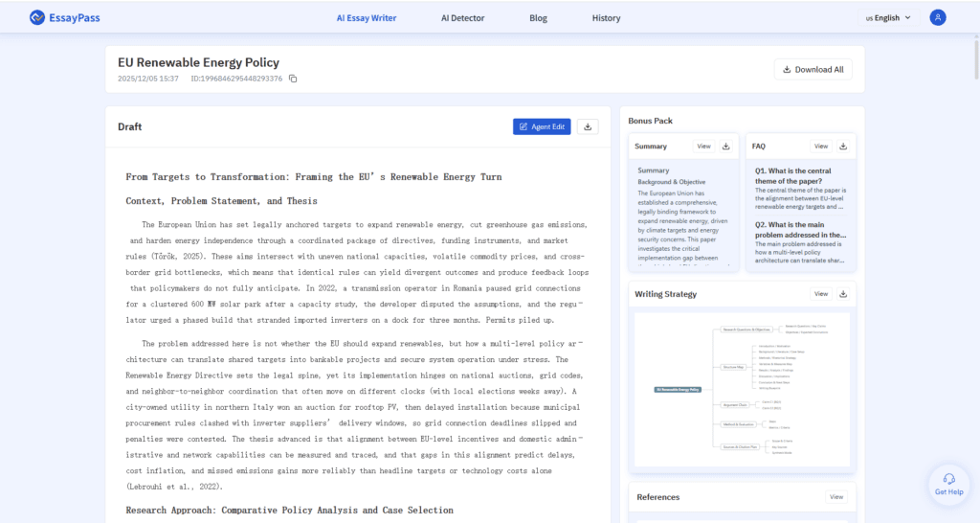Screen dimensions: 980x523
Task: Click 'Q1. What is the central theme' question
Action: (793, 176)
